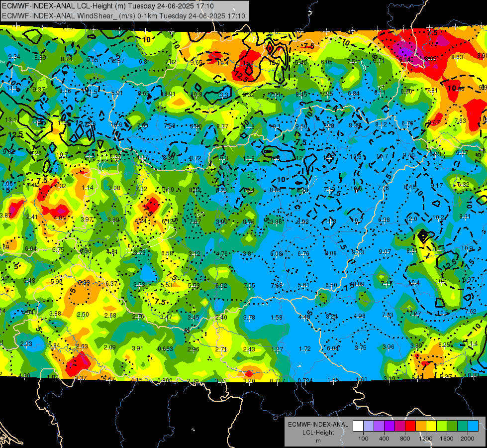This screenshot has width=487, height=448.
Task: Click the 1.72 wind shear value
Action: click(x=305, y=349)
